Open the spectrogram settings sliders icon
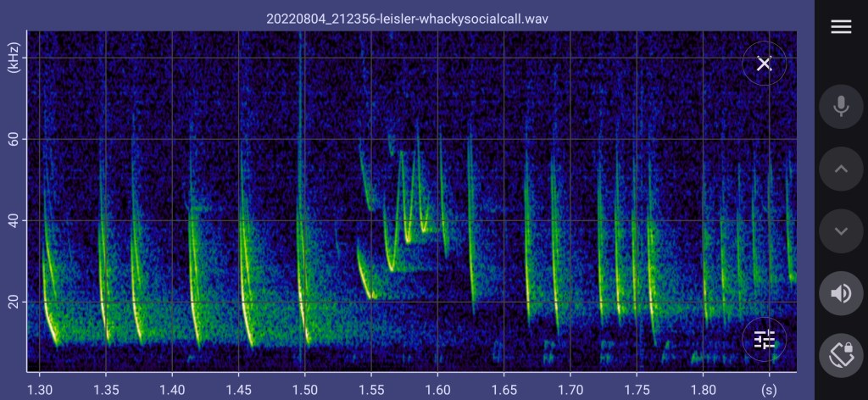The height and width of the screenshot is (400, 868). tap(764, 340)
